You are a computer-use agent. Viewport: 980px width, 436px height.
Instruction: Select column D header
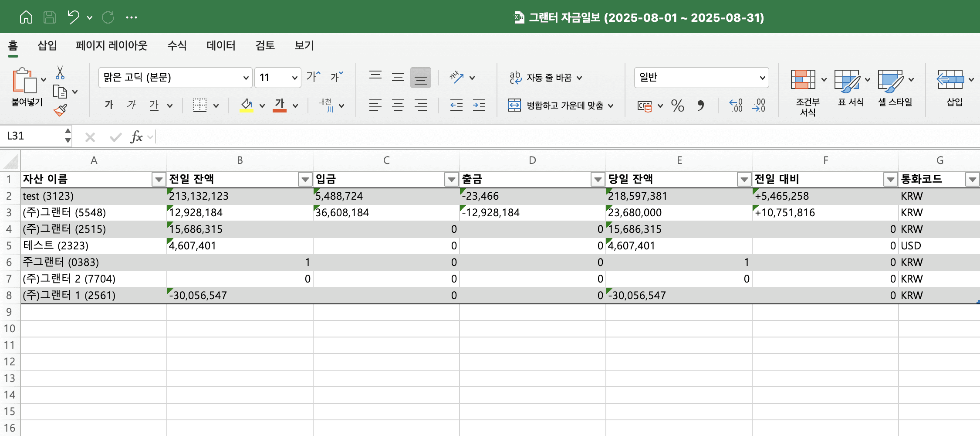point(532,160)
